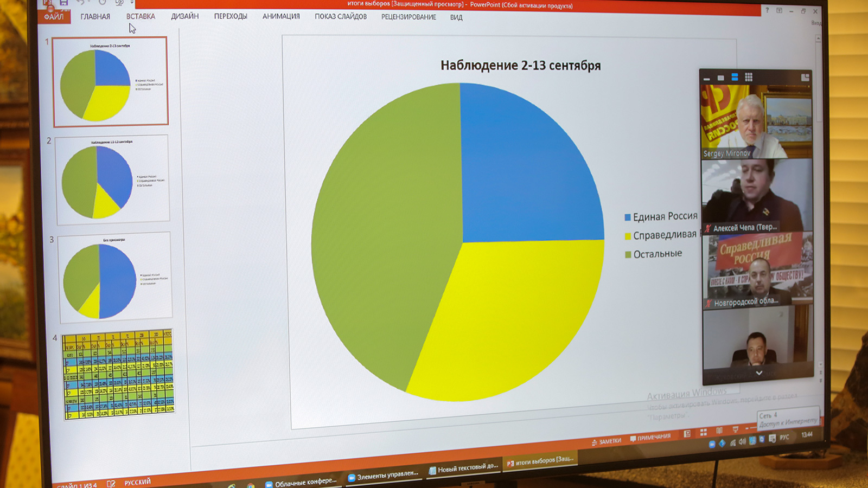Click the ФАЙЛ button
The width and height of the screenshot is (868, 488).
pyautogui.click(x=54, y=17)
